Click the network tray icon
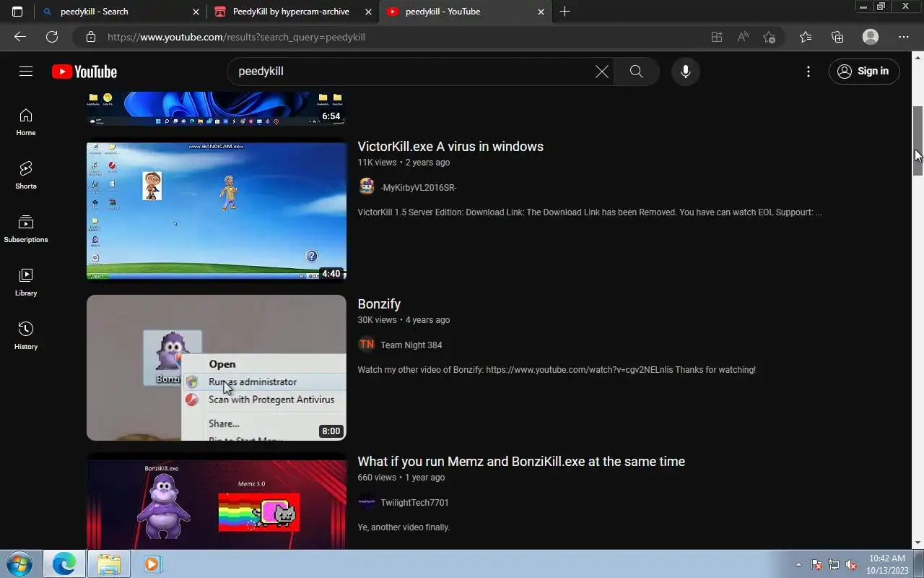The height and width of the screenshot is (578, 924). (834, 564)
